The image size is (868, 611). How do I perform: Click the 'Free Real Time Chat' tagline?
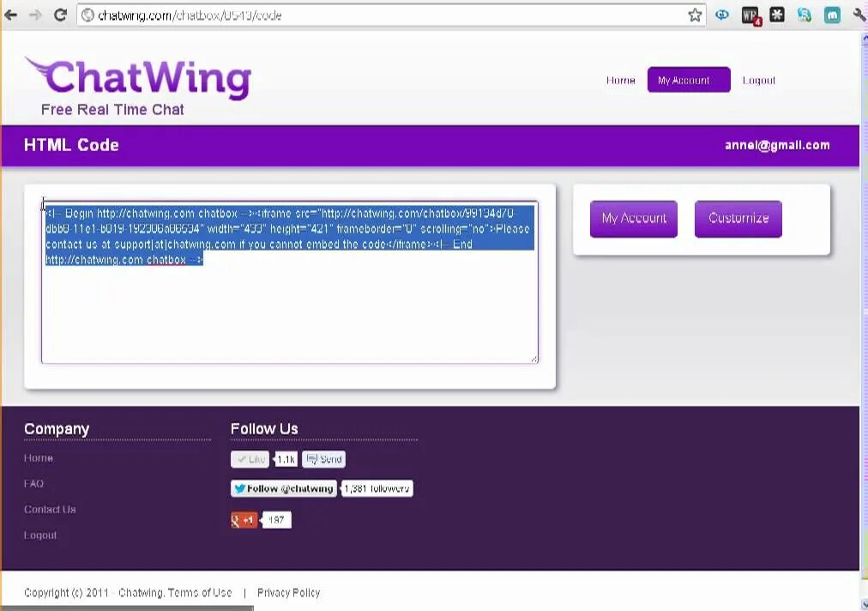point(112,110)
